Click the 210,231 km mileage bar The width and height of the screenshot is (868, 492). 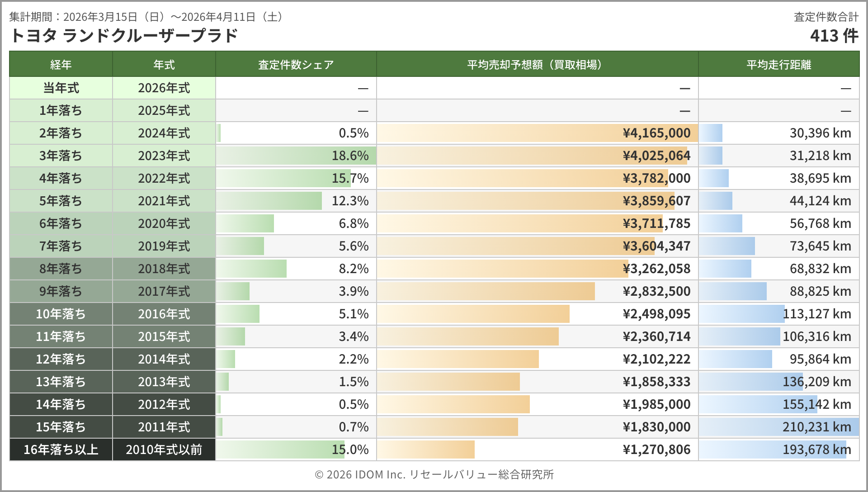[x=778, y=427]
